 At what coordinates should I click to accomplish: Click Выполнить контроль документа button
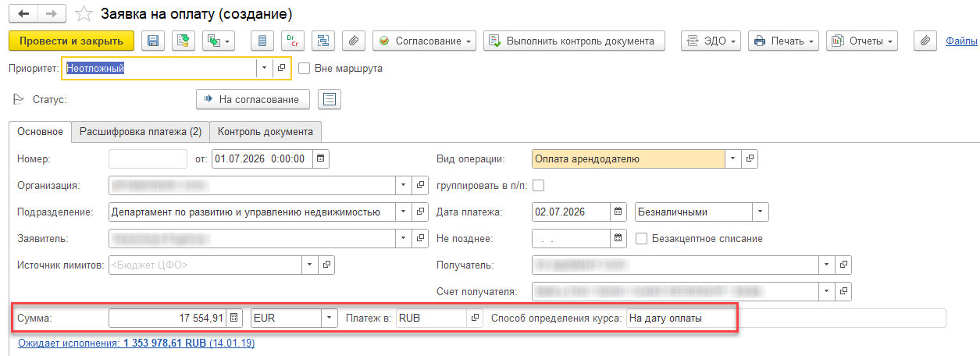tap(574, 41)
